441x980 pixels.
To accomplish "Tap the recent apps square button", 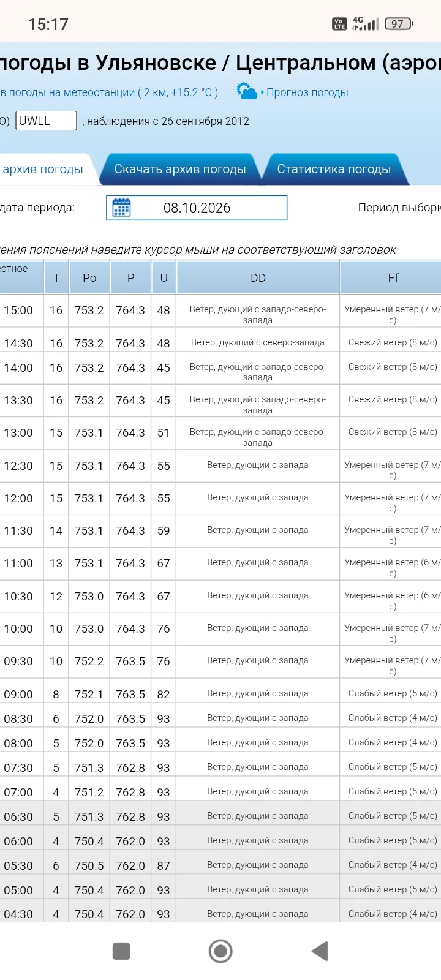I will pyautogui.click(x=121, y=951).
